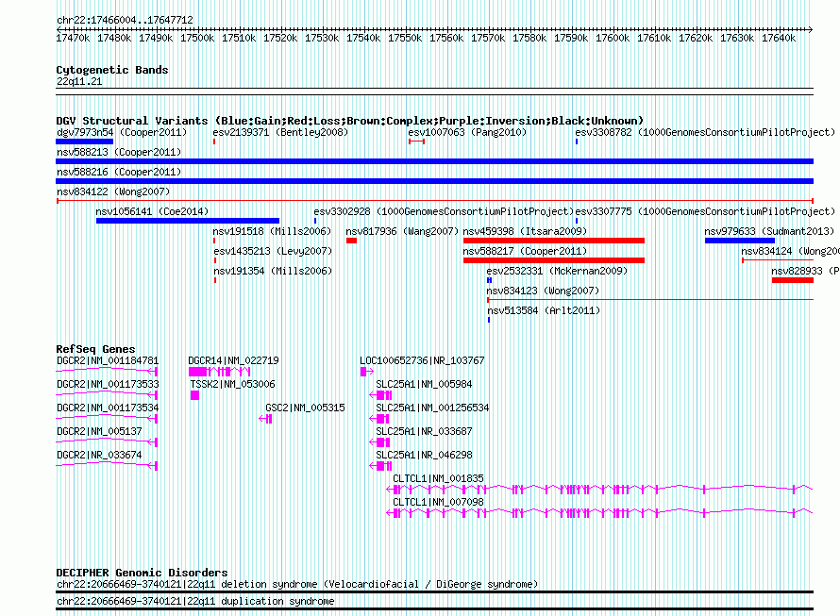Click esv3307775 variant label
Screen dimensions: 840x616
[705, 211]
